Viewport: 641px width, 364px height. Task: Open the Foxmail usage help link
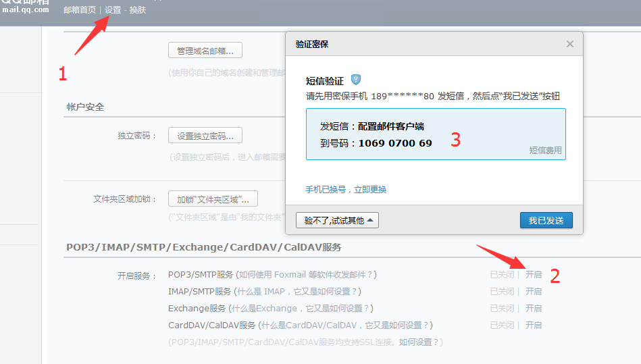click(x=305, y=275)
